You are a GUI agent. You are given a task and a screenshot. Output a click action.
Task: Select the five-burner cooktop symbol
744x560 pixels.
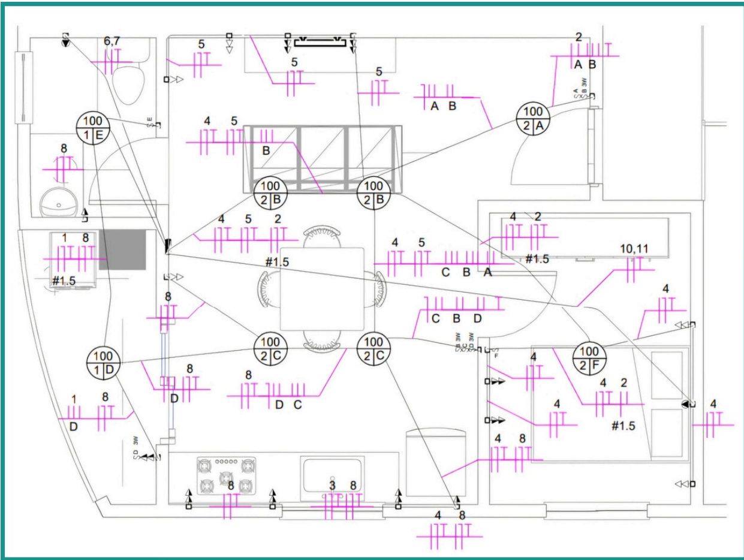click(227, 477)
